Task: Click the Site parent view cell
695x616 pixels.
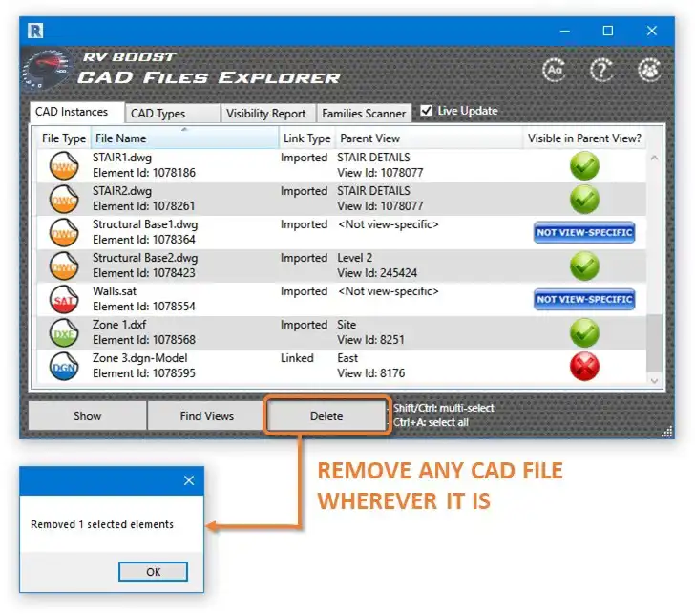Action: (x=347, y=325)
